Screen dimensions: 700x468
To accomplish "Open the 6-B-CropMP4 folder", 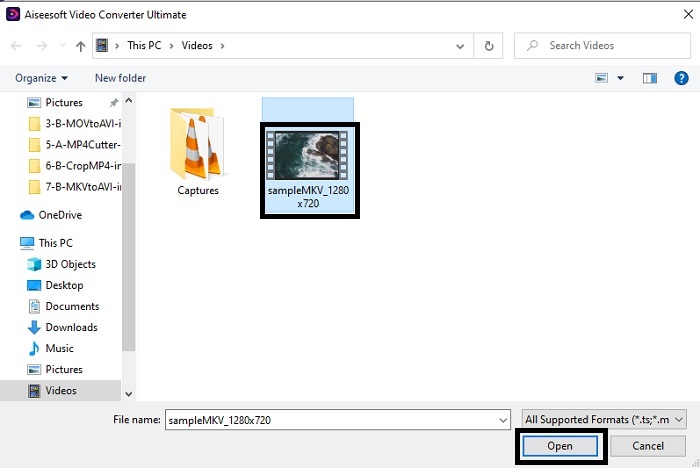I will tap(75, 166).
